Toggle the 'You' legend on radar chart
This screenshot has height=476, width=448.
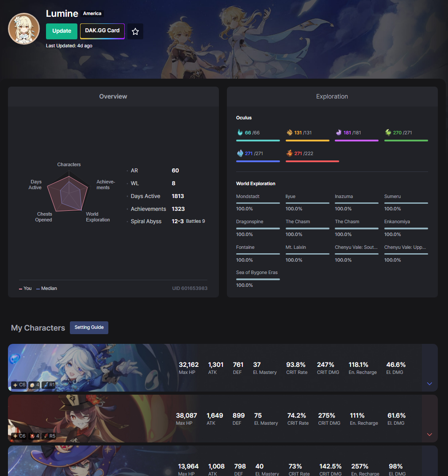click(25, 289)
